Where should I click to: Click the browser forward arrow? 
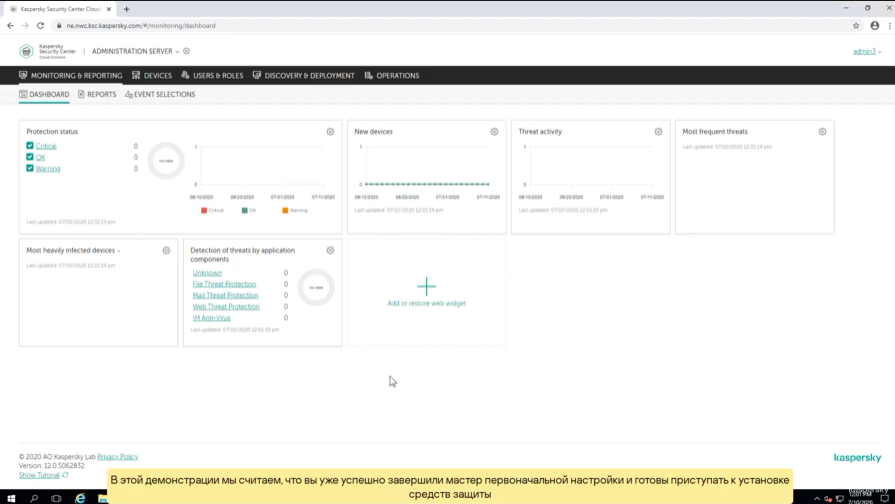click(x=25, y=26)
